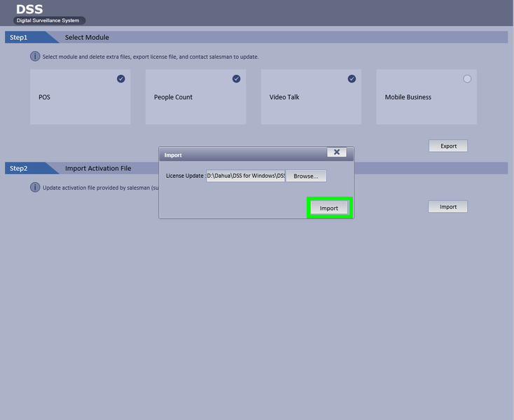Close the Import dialog
This screenshot has height=420, width=514.
coord(337,152)
